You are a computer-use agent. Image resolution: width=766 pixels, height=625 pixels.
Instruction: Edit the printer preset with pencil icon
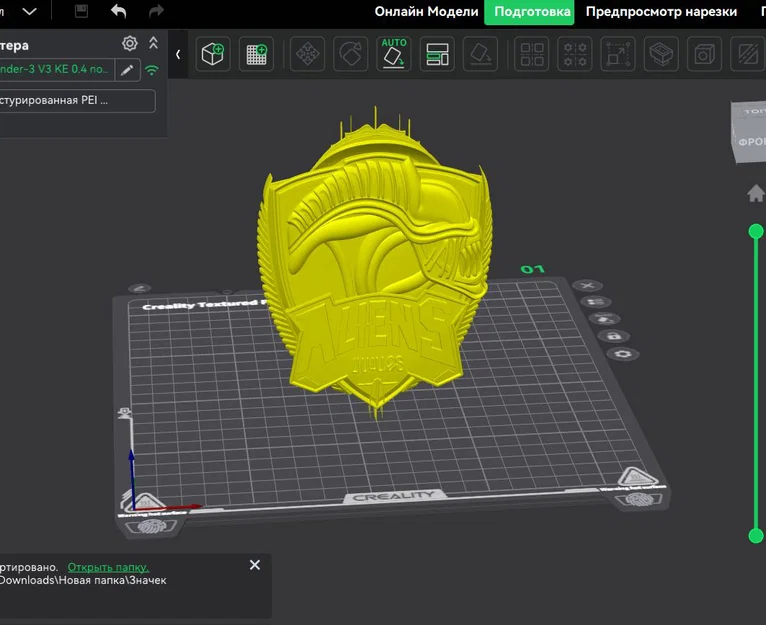pos(127,70)
